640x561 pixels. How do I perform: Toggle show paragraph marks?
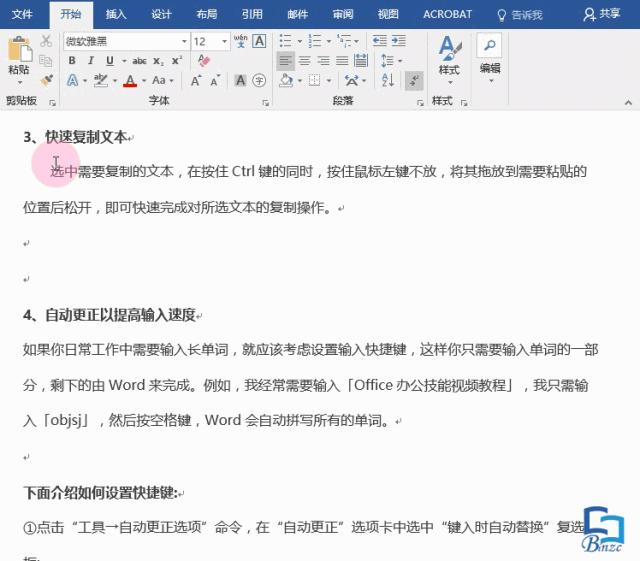tap(414, 80)
